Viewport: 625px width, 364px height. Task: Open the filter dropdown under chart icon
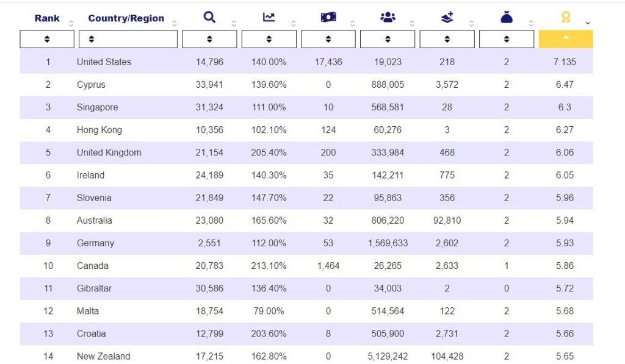tap(269, 39)
